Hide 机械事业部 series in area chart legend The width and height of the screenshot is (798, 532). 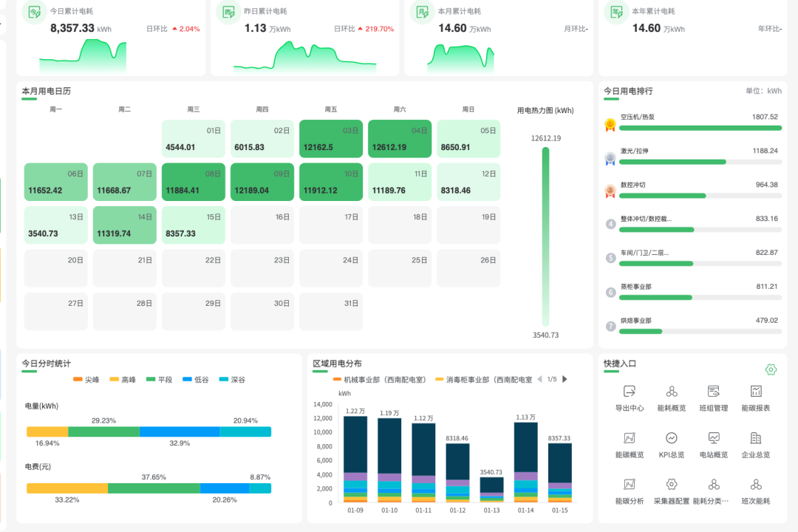click(x=378, y=380)
